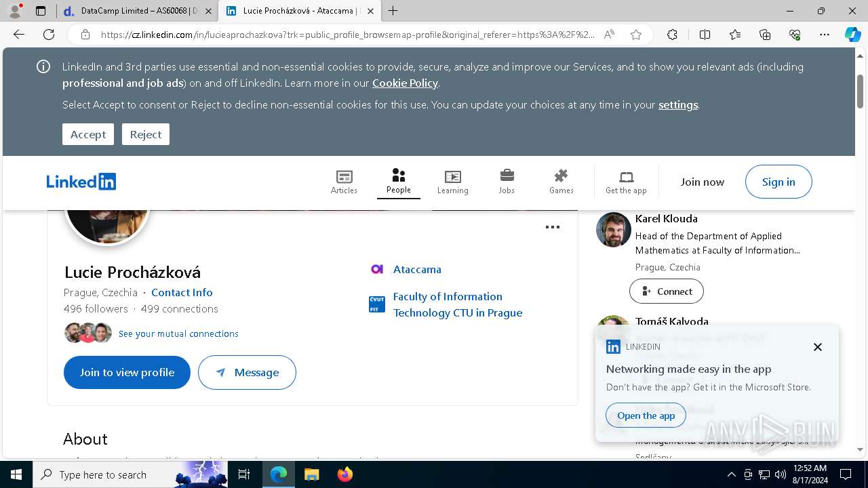Refresh the page

click(49, 35)
